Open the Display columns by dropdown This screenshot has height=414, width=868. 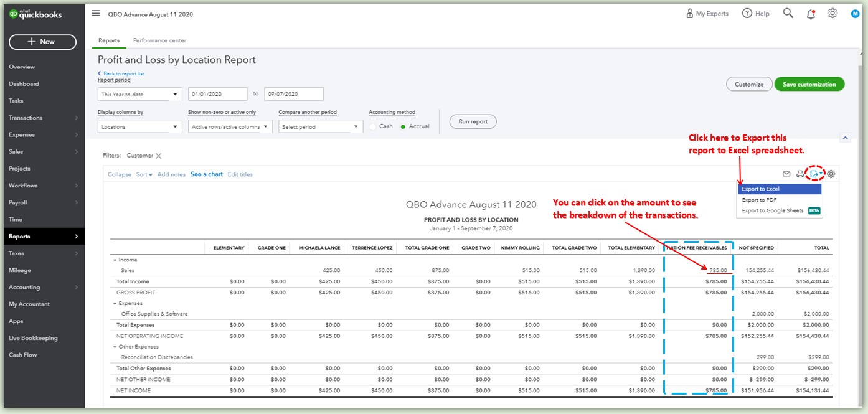(x=139, y=126)
